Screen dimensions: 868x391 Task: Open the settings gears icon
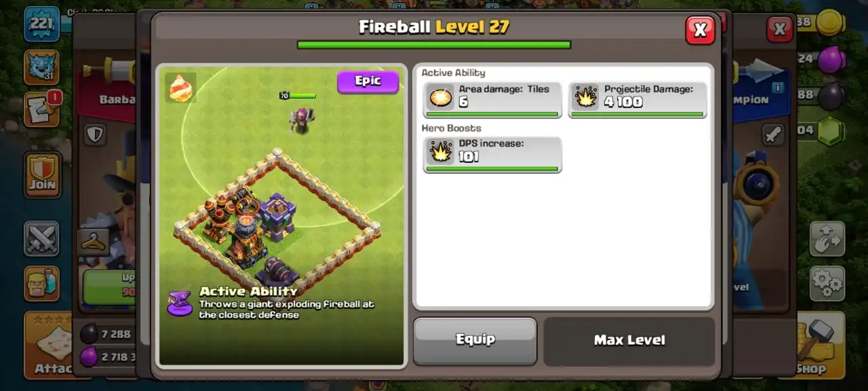click(827, 283)
